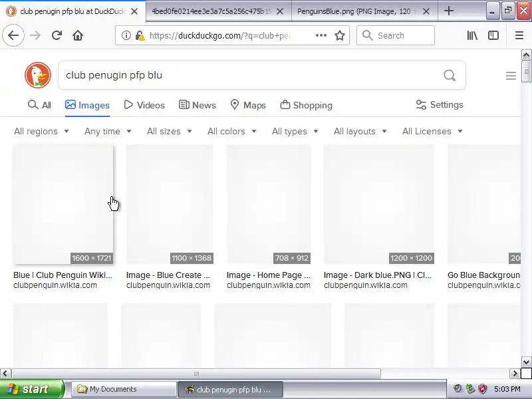This screenshot has width=532, height=399.
Task: Switch to Maps results
Action: [x=247, y=105]
